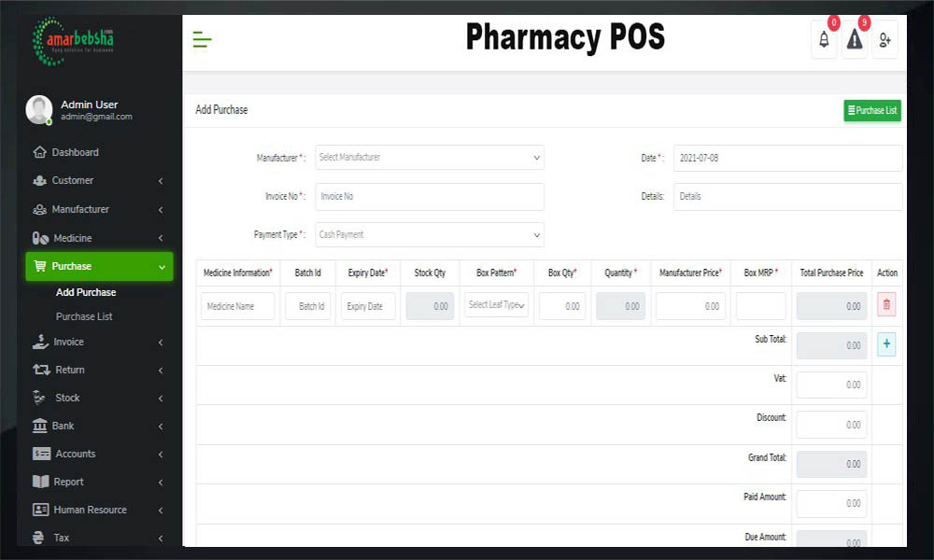Click the Medicine pill icon
The image size is (934, 560).
(x=40, y=238)
